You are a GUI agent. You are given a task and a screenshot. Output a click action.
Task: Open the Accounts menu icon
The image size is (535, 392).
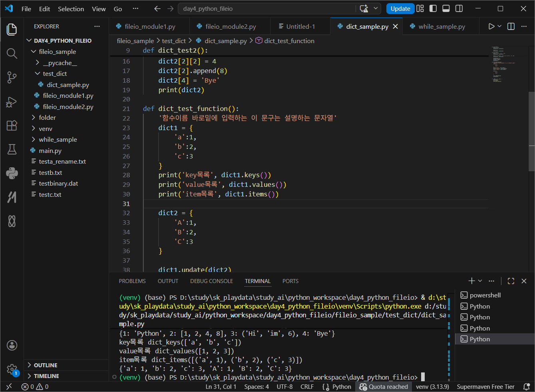pos(12,345)
